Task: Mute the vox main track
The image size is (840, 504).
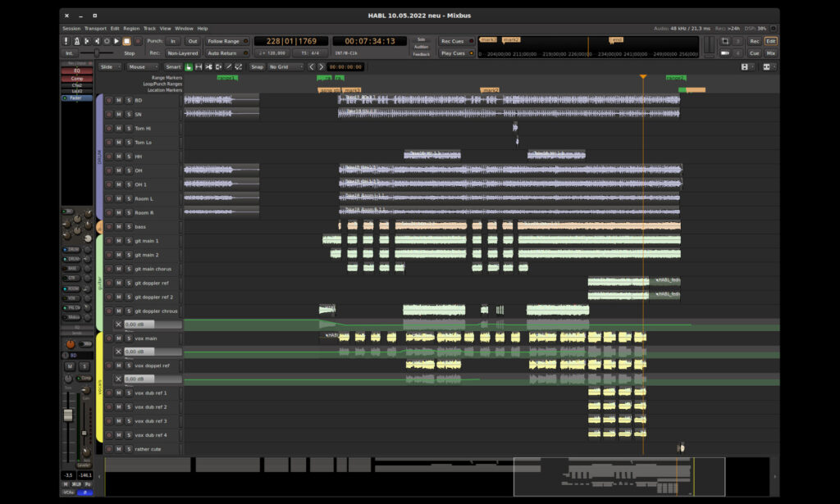Action: pyautogui.click(x=119, y=338)
